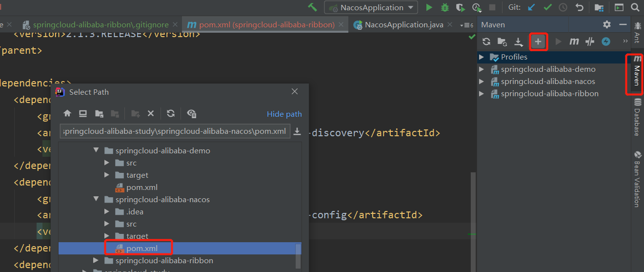Open the Ant tool window tab
This screenshot has width=644, height=272.
pos(637,32)
